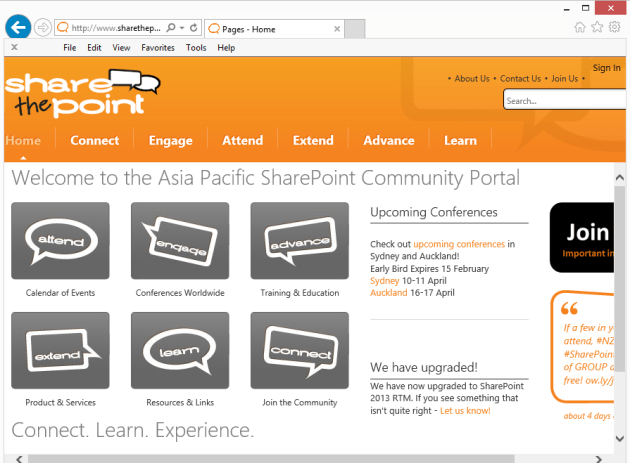Click the Extend products tile
630x463 pixels.
(x=60, y=351)
